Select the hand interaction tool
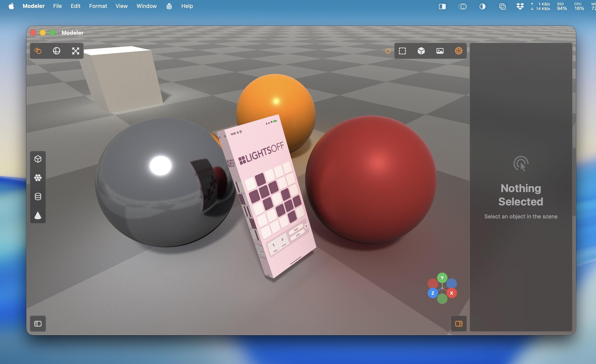596x364 pixels. click(38, 51)
